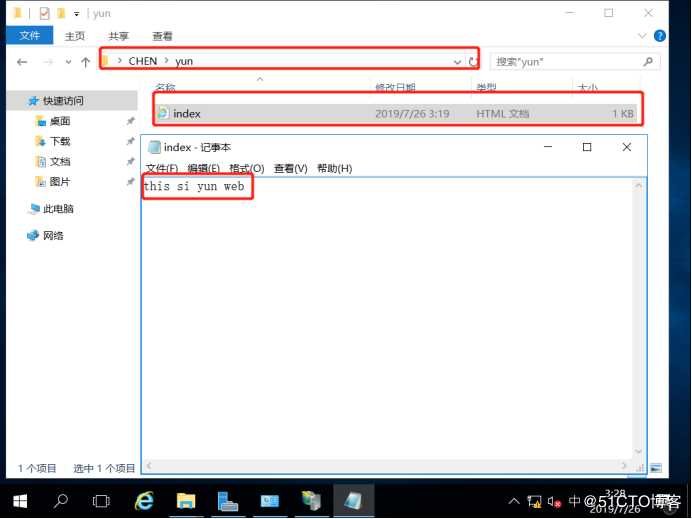The width and height of the screenshot is (692, 519).
Task: Switch to the 共享 ribbon tab
Action: 118,36
